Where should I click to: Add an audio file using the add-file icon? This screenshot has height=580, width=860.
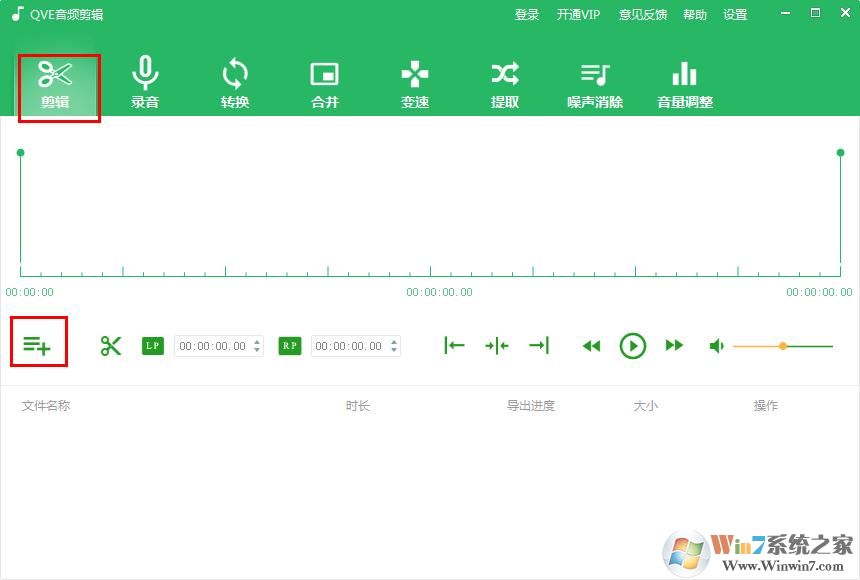pos(38,344)
